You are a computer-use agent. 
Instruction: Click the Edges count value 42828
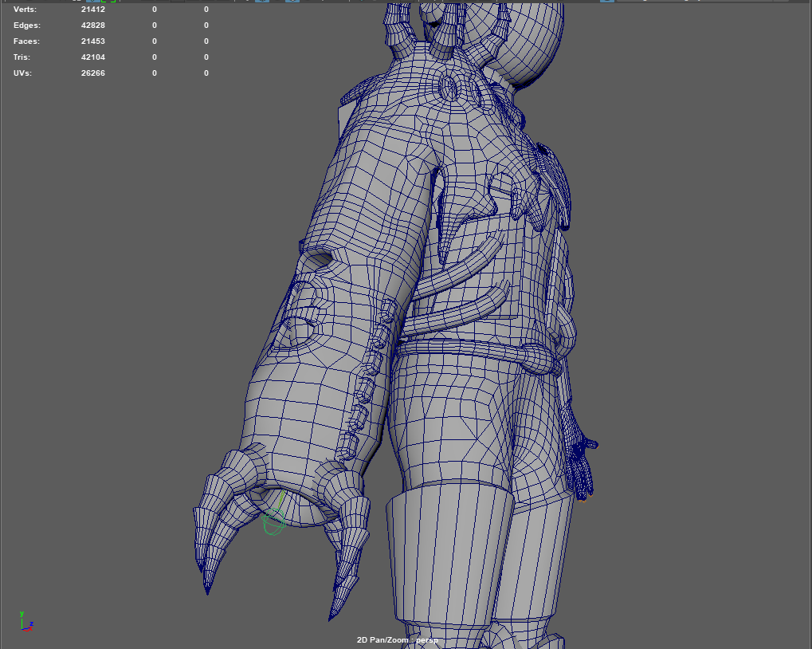pyautogui.click(x=93, y=26)
